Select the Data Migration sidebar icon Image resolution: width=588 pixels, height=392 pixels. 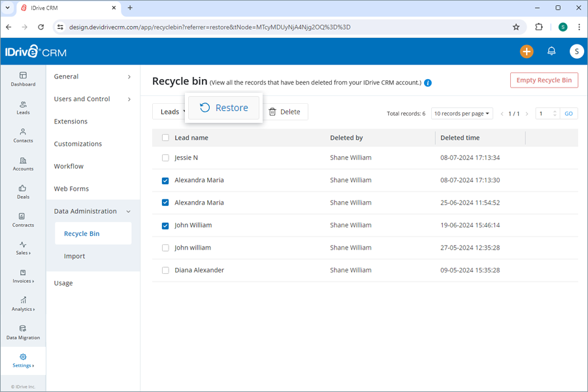(22, 333)
